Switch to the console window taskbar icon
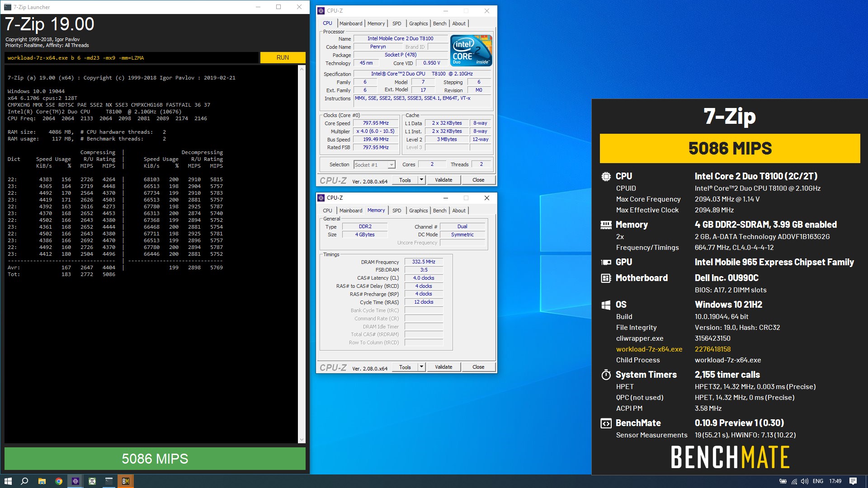The height and width of the screenshot is (488, 868). tap(109, 481)
